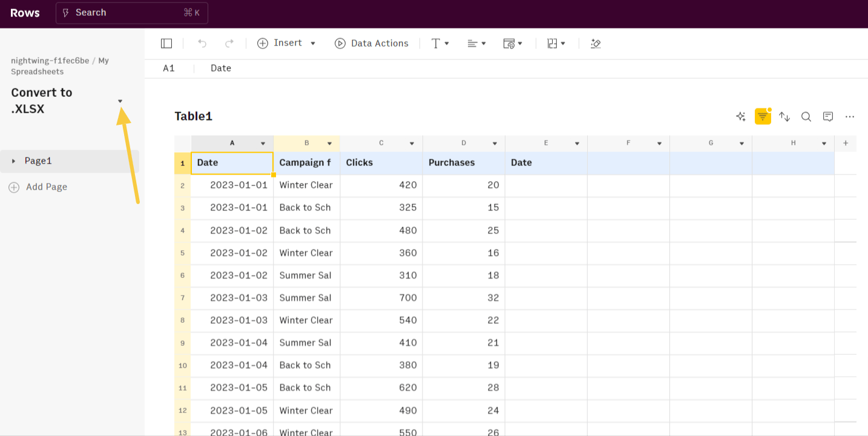This screenshot has width=868, height=436.
Task: Select Page1 in the sidebar
Action: tap(70, 161)
